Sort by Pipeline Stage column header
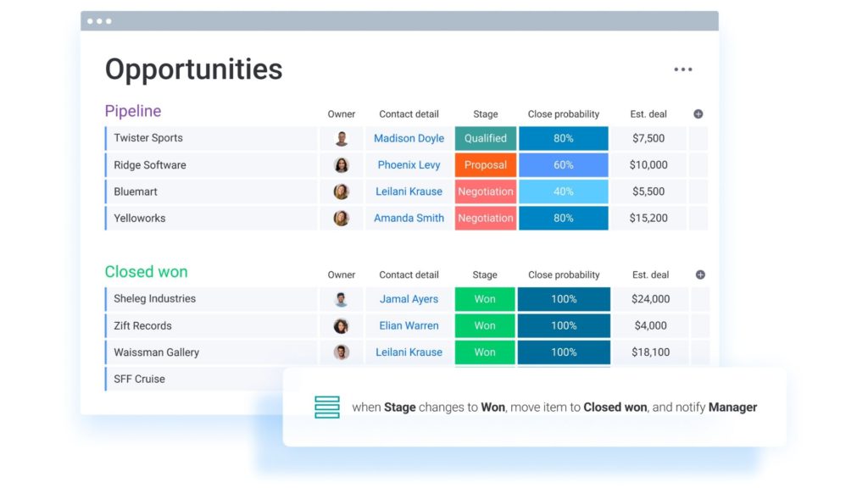Viewport: 868px width, 488px height. (x=486, y=114)
